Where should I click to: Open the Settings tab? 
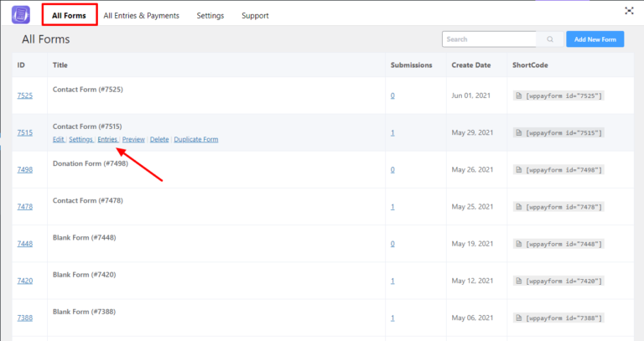pyautogui.click(x=210, y=15)
